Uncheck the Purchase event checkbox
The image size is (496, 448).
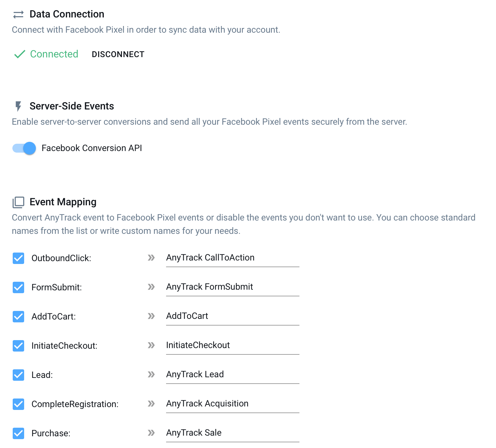(x=18, y=433)
